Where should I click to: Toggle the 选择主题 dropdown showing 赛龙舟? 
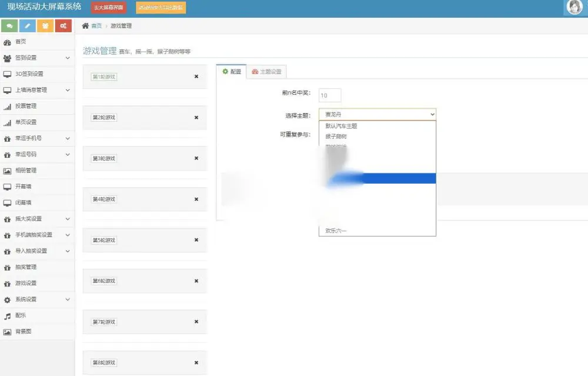377,114
